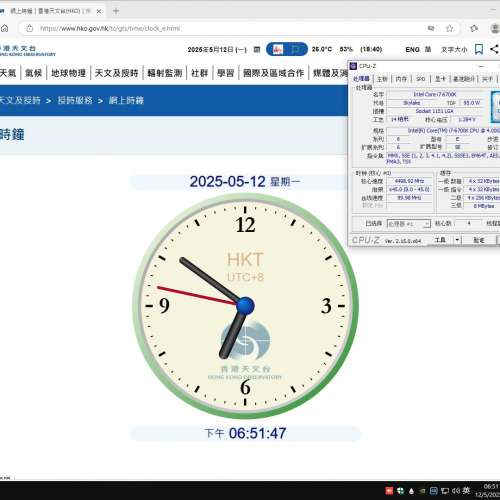This screenshot has width=500, height=500.
Task: Toggle the 英 input method indicator
Action: pyautogui.click(x=466, y=490)
